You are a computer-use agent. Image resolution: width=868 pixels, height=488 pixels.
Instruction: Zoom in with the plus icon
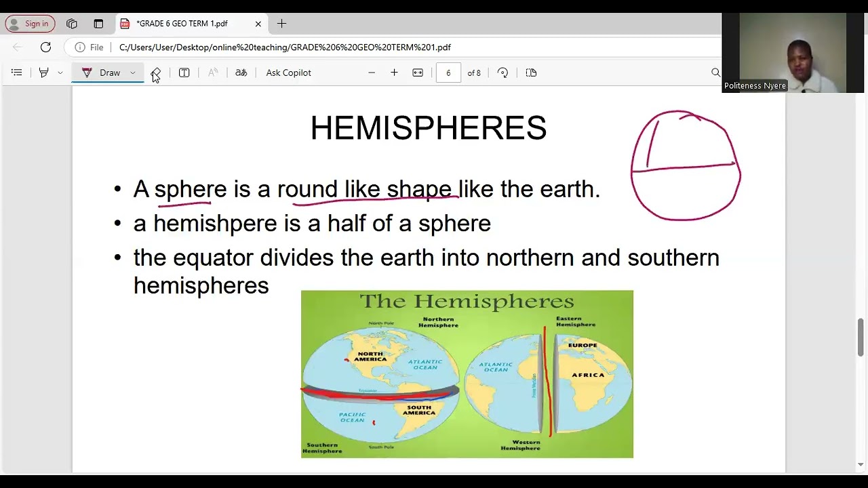click(x=394, y=73)
